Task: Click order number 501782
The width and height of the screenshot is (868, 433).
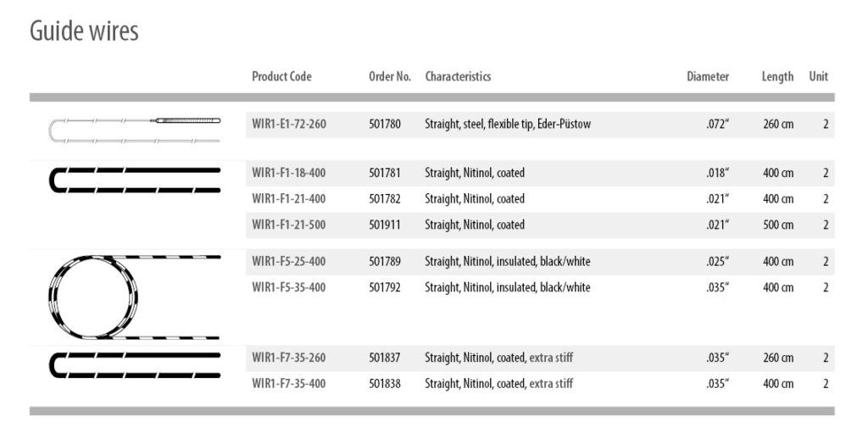Action: 385,199
